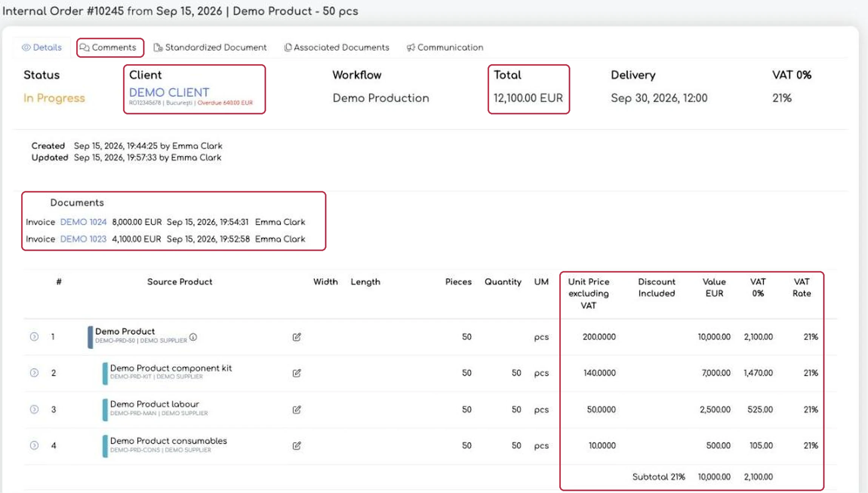Click the In Progress status
This screenshot has height=493, width=868.
[x=54, y=98]
